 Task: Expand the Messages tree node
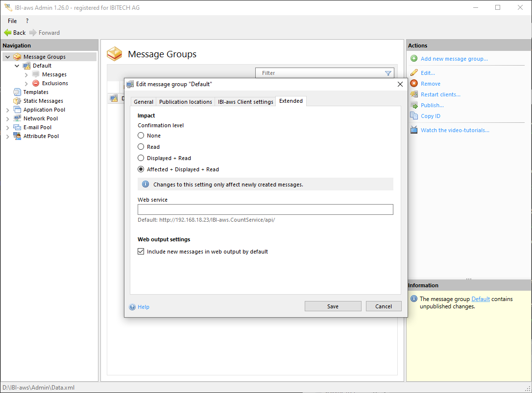pos(26,74)
